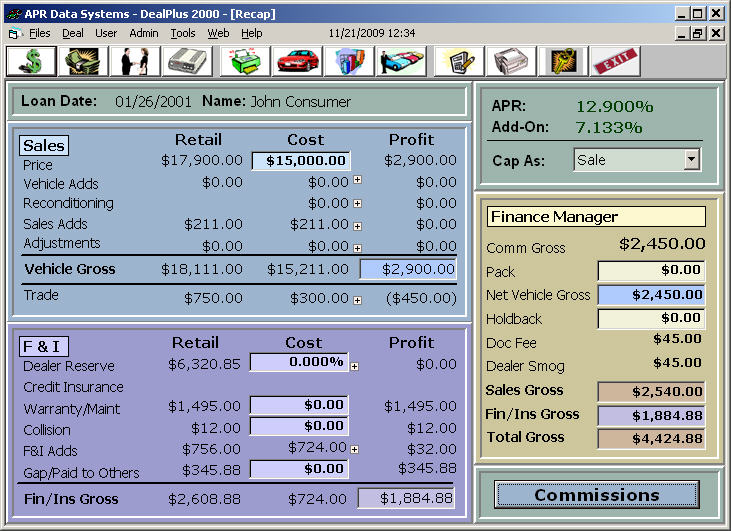Click the gray card reader device icon

[x=187, y=61]
